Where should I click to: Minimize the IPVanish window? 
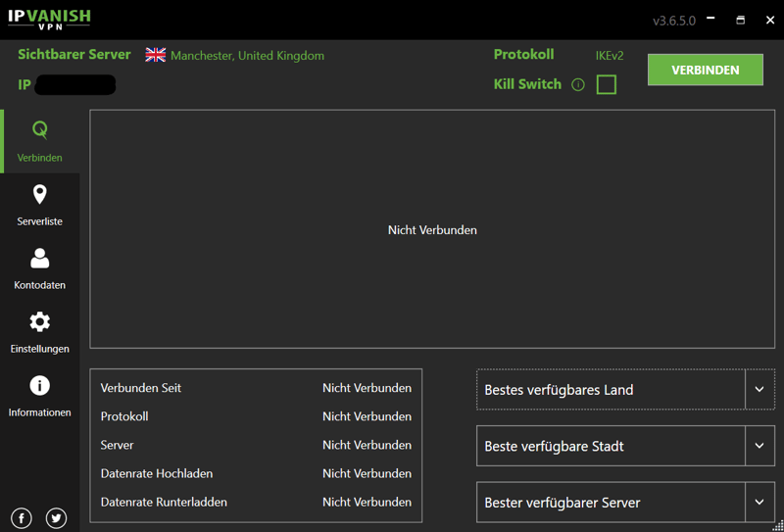710,20
